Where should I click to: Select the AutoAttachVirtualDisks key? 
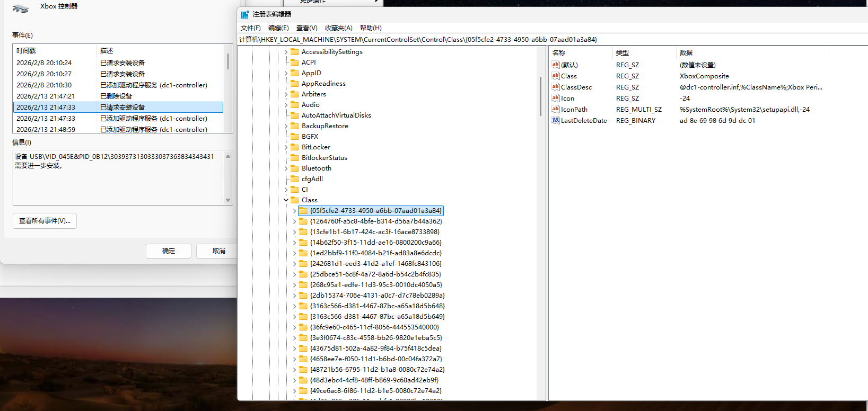click(x=336, y=115)
